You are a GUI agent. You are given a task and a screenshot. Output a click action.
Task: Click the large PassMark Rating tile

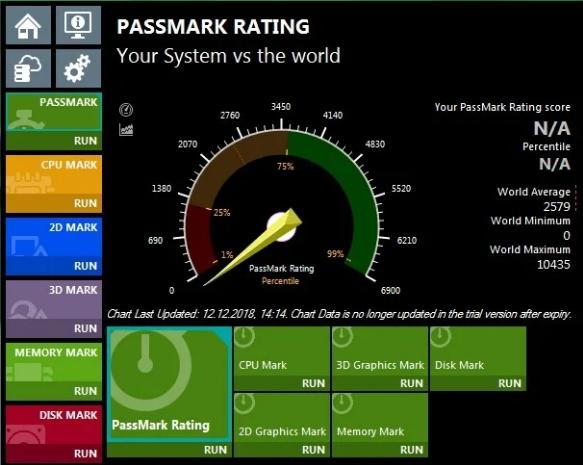pyautogui.click(x=169, y=385)
